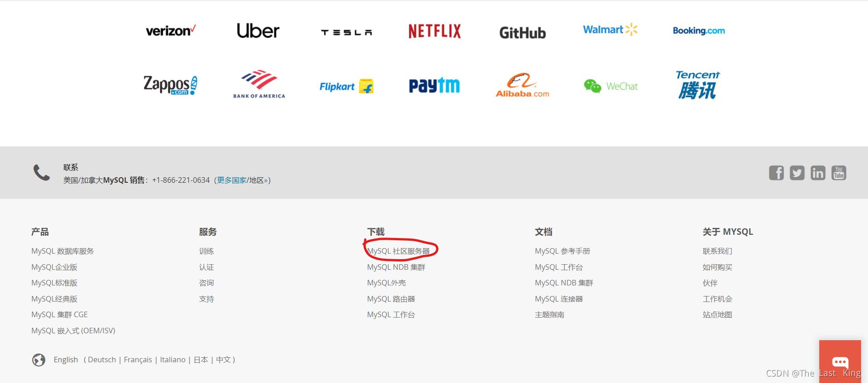Open MySQL 路由器 download link
The width and height of the screenshot is (868, 383).
391,299
